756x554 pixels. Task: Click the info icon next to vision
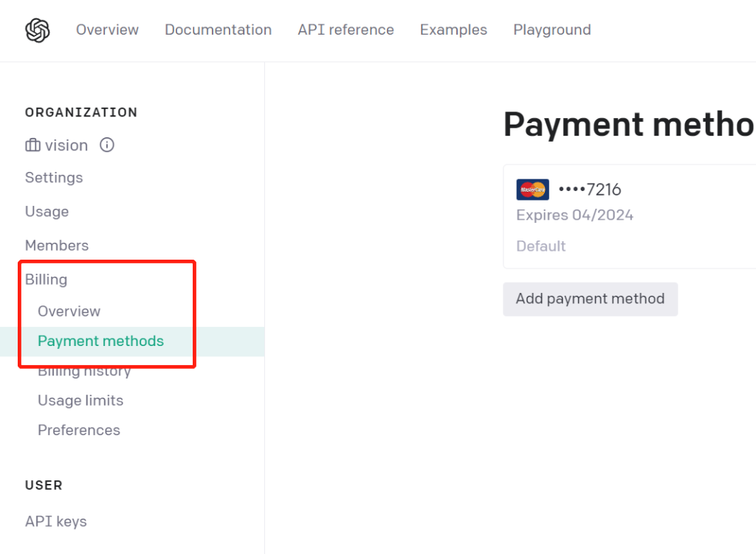click(x=107, y=145)
